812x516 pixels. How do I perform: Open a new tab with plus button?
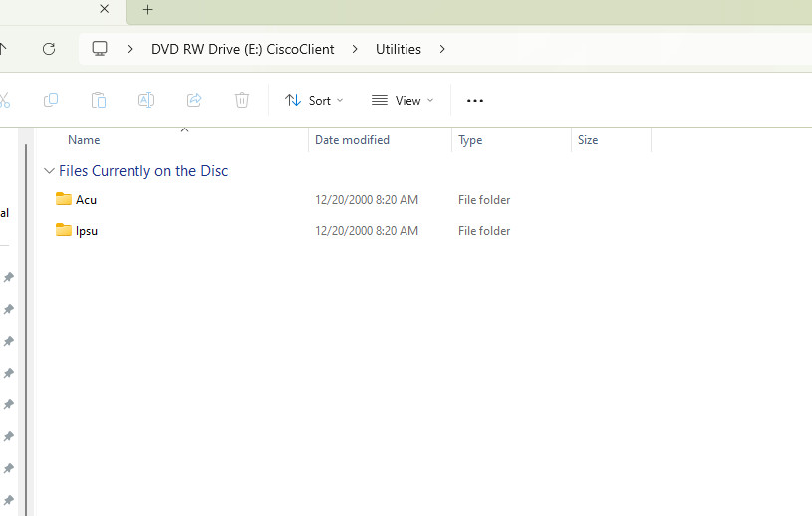pos(148,9)
